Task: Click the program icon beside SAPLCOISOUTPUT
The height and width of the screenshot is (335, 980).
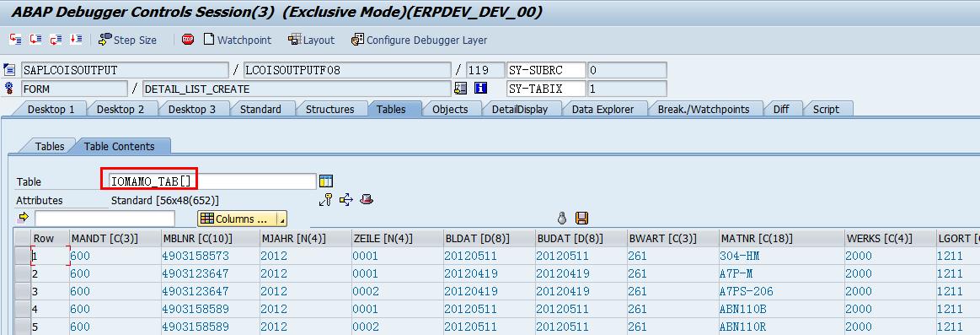Action: point(9,69)
